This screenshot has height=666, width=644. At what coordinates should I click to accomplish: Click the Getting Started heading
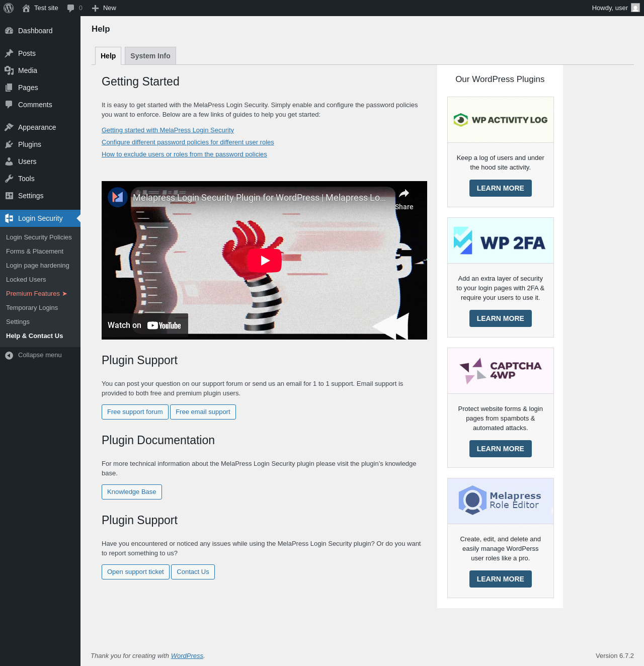(x=140, y=81)
